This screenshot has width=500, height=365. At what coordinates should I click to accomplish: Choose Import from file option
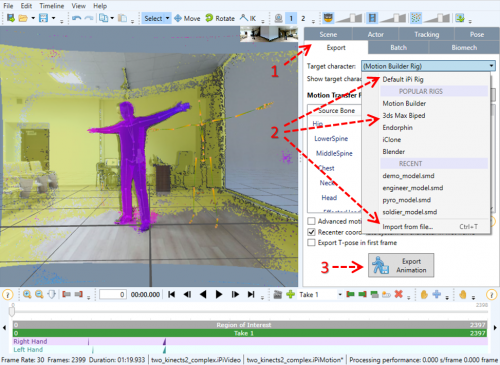click(x=408, y=227)
